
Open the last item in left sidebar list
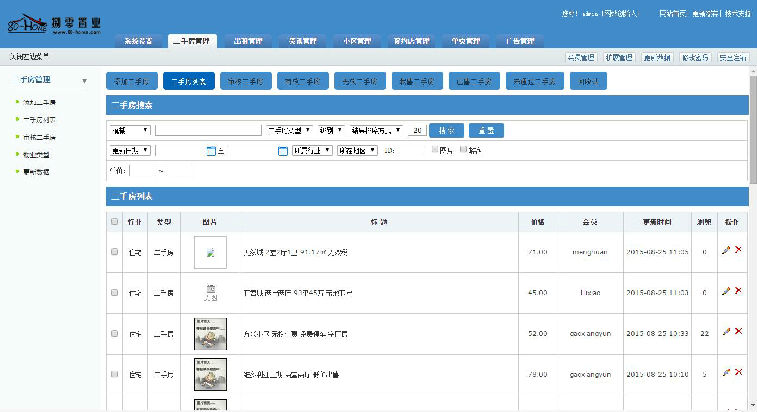(x=36, y=171)
